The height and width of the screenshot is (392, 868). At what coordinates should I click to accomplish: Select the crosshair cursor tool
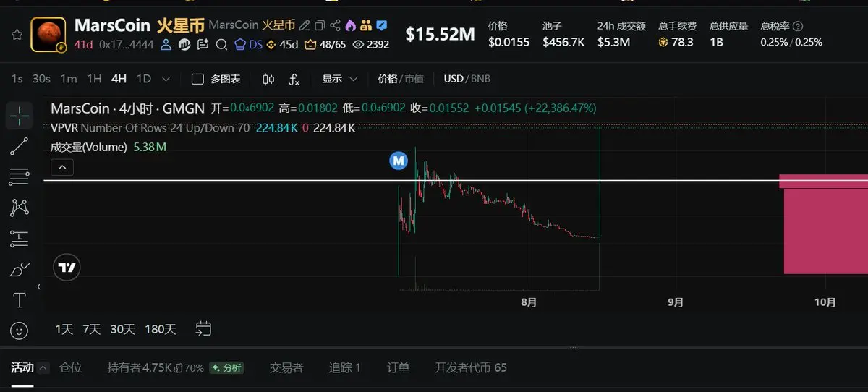click(20, 115)
